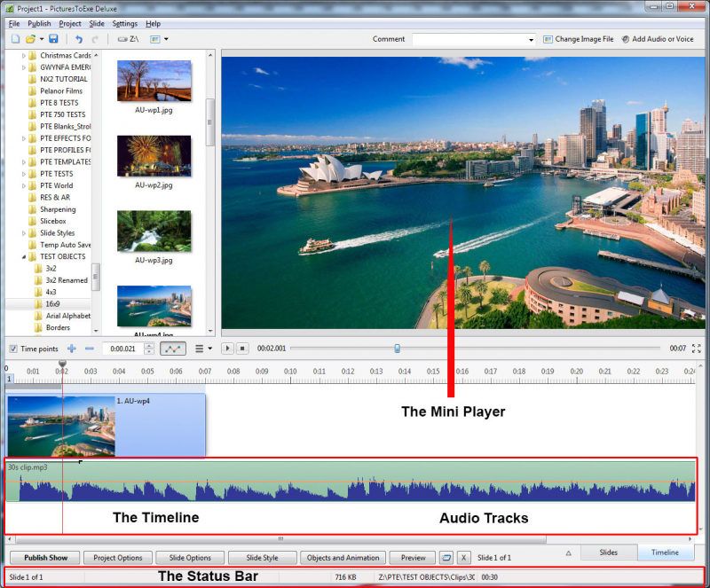Open Project Options
The image size is (710, 588).
tap(118, 558)
